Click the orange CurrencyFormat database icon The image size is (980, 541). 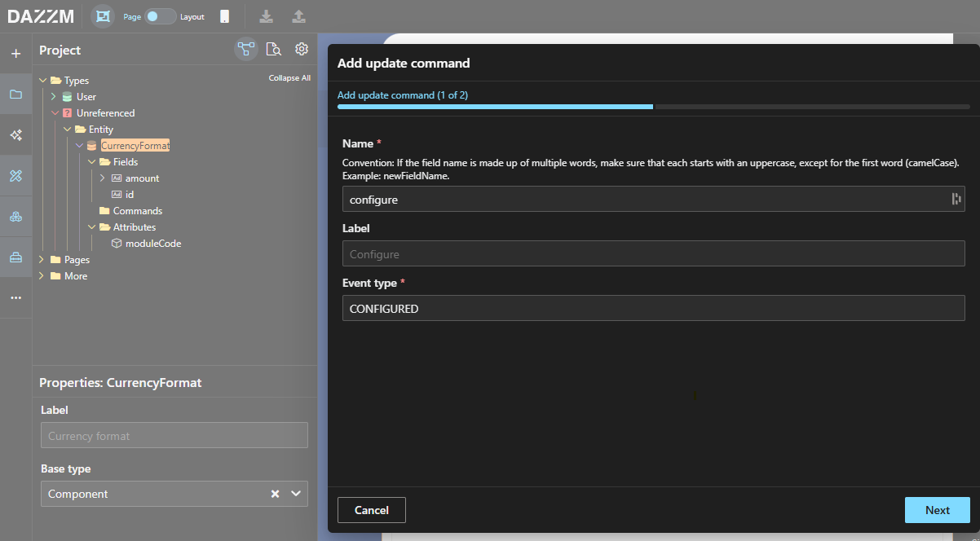click(x=91, y=146)
